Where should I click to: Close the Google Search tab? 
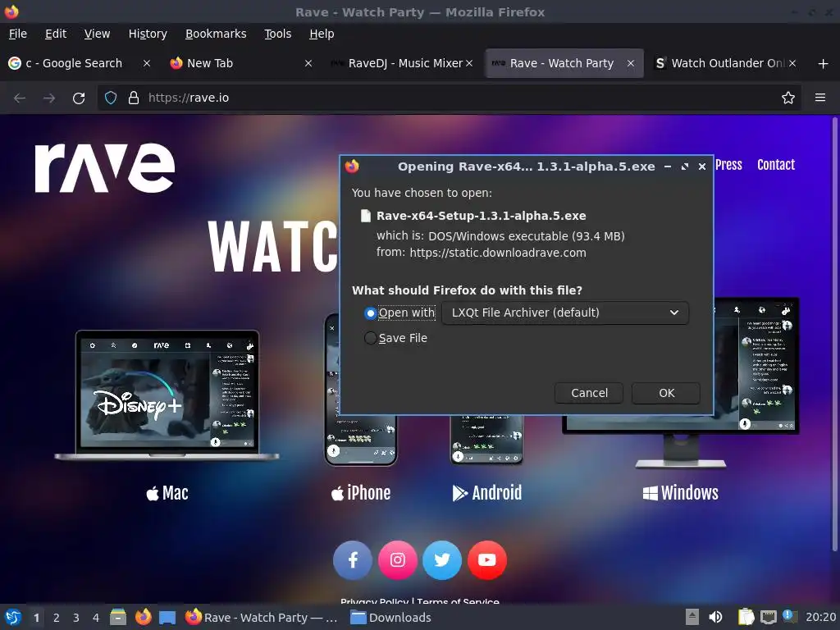point(147,63)
